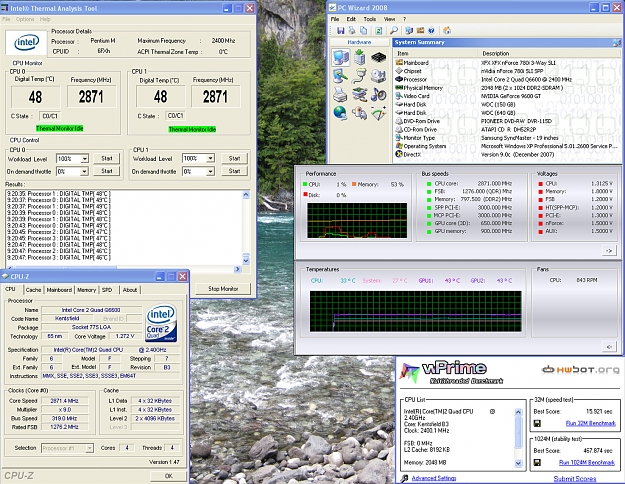Screen dimensions: 625x484
Task: Switch to the Cache tab in CPU-Z
Action: [33, 290]
